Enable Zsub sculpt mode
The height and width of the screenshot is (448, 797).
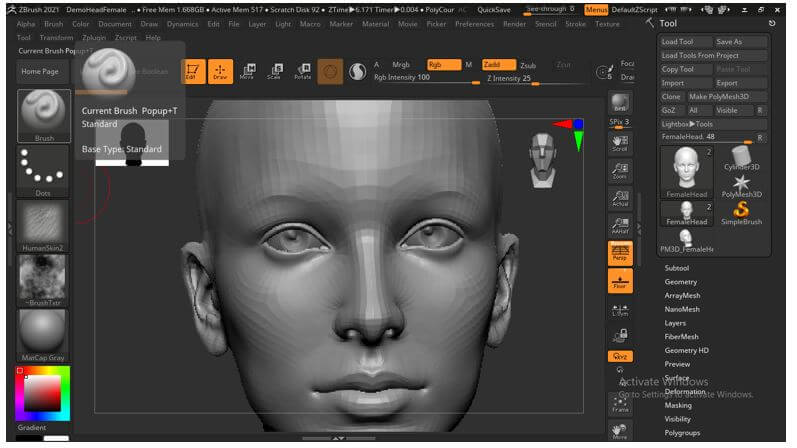tap(528, 66)
